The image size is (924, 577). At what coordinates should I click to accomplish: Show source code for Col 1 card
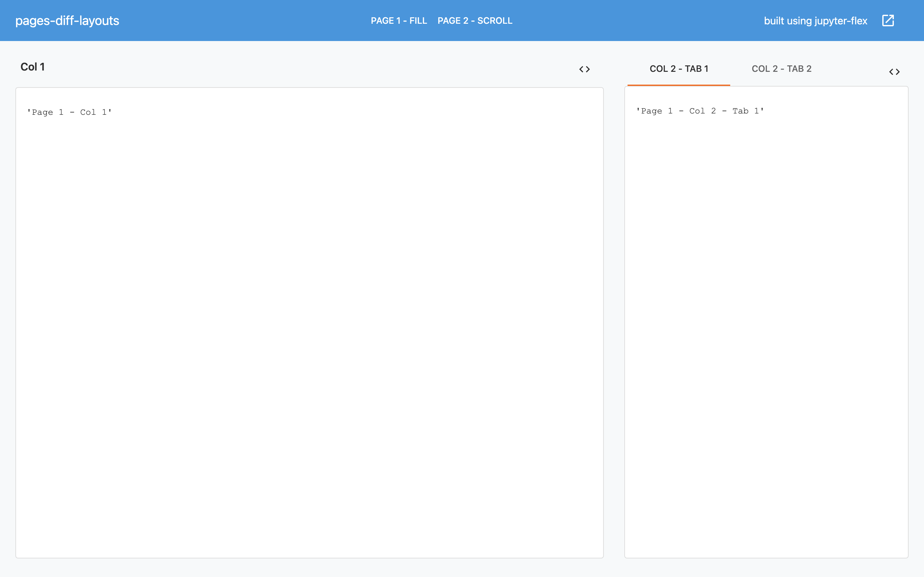[x=585, y=70]
